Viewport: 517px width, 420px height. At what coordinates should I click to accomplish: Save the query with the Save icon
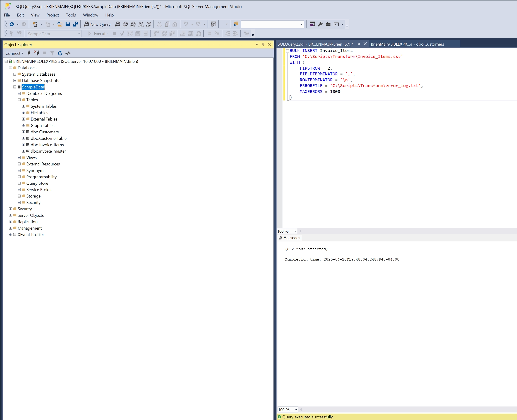pos(68,24)
